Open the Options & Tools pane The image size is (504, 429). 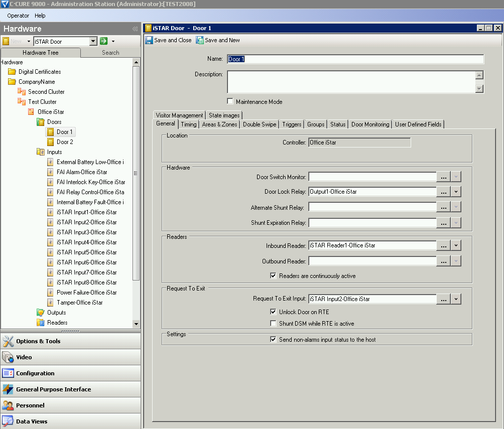38,341
